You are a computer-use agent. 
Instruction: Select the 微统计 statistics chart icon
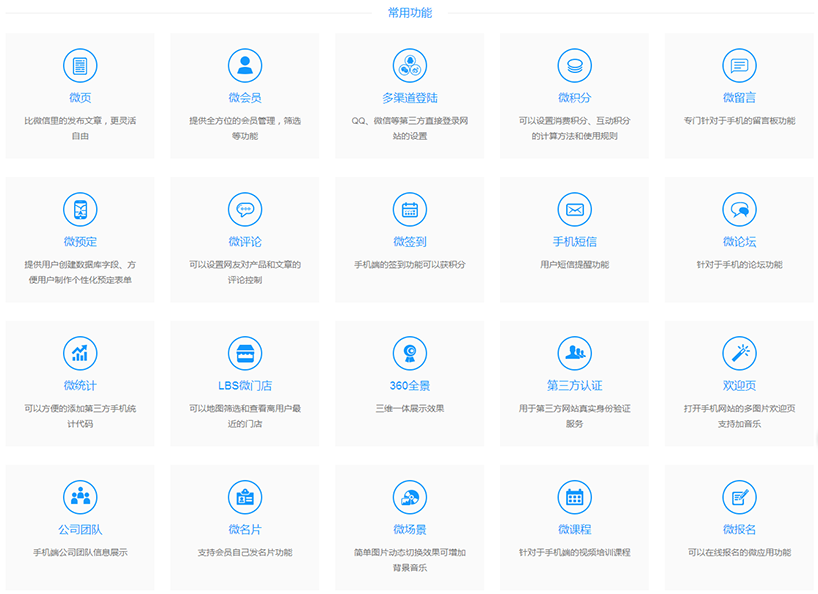point(80,353)
